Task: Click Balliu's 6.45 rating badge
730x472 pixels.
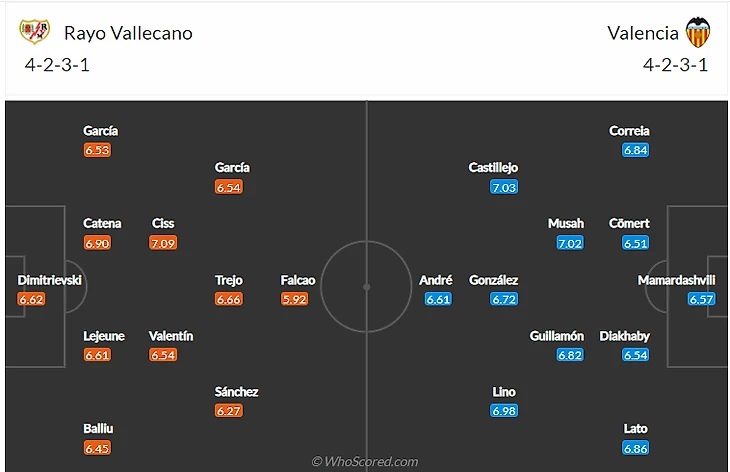Action: [x=98, y=448]
